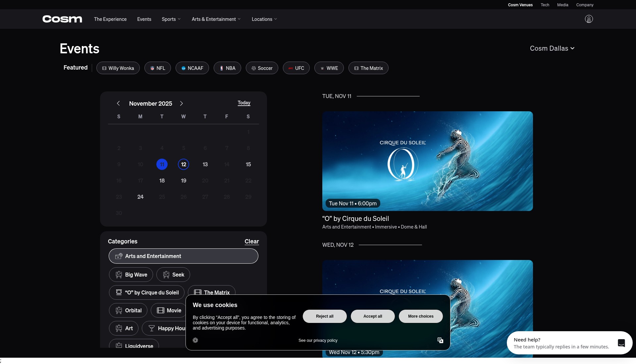Open the Tech top link
Viewport: 636px width, 364px height.
[x=545, y=5]
